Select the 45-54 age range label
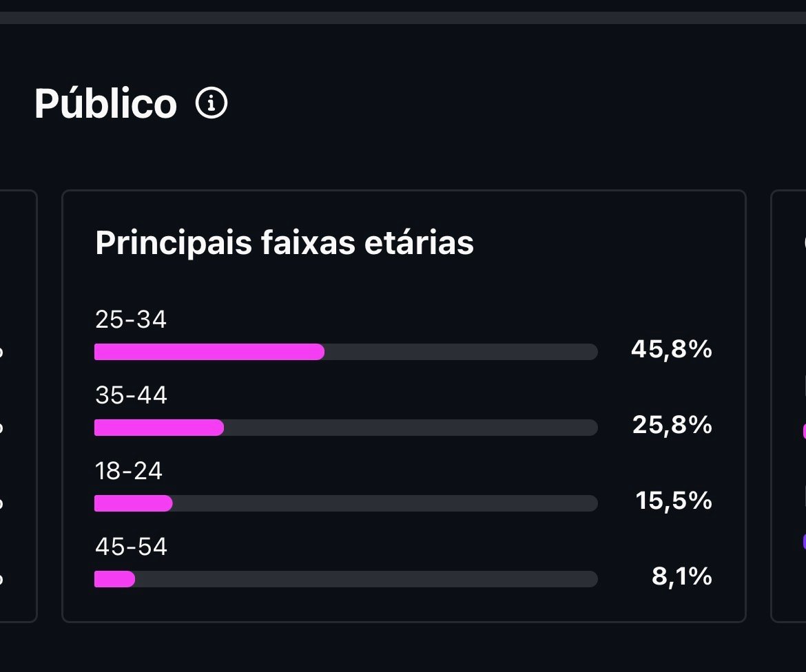 click(131, 547)
